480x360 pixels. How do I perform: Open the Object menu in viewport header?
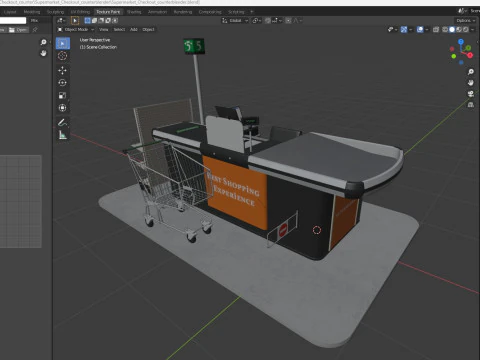148,30
